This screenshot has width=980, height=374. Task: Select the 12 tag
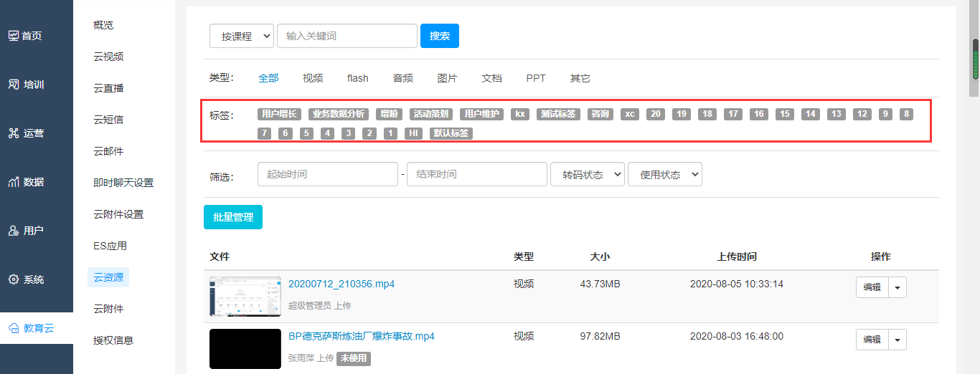[x=862, y=114]
